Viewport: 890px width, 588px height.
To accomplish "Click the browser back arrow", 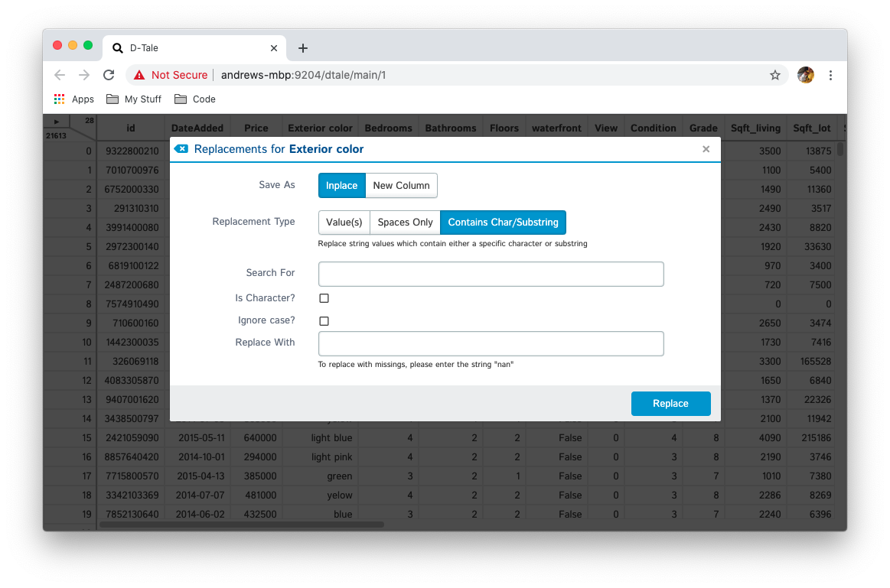I will (60, 75).
